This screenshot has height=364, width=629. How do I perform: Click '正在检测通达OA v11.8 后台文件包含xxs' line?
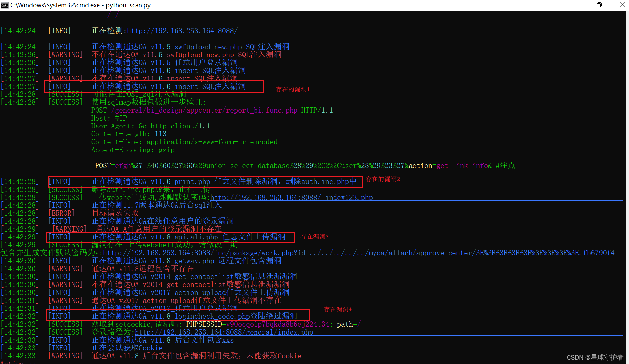click(163, 340)
